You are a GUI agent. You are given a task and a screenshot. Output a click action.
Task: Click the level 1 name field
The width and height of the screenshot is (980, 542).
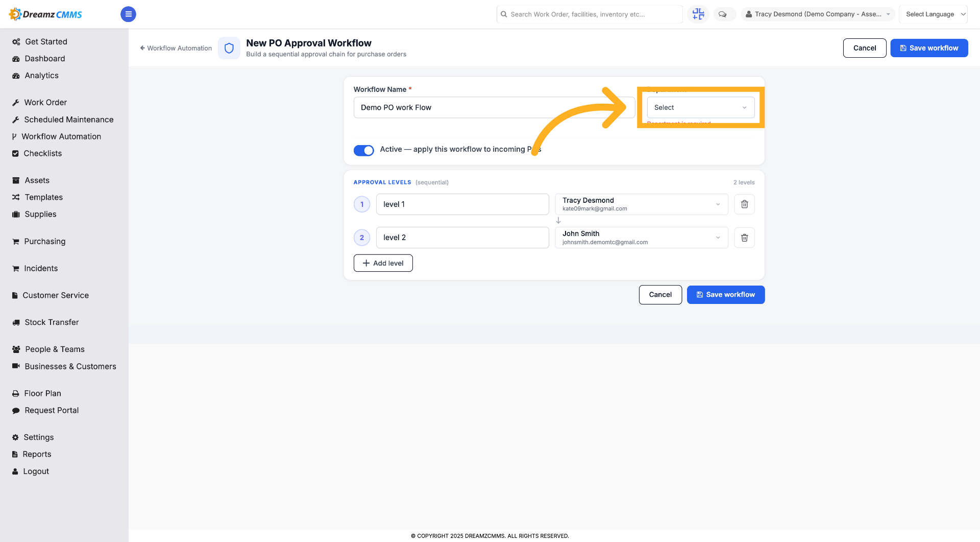click(462, 204)
